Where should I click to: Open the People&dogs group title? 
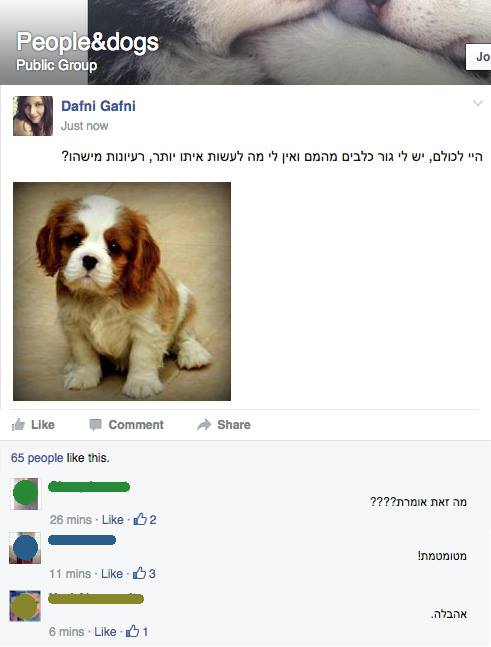tap(87, 42)
